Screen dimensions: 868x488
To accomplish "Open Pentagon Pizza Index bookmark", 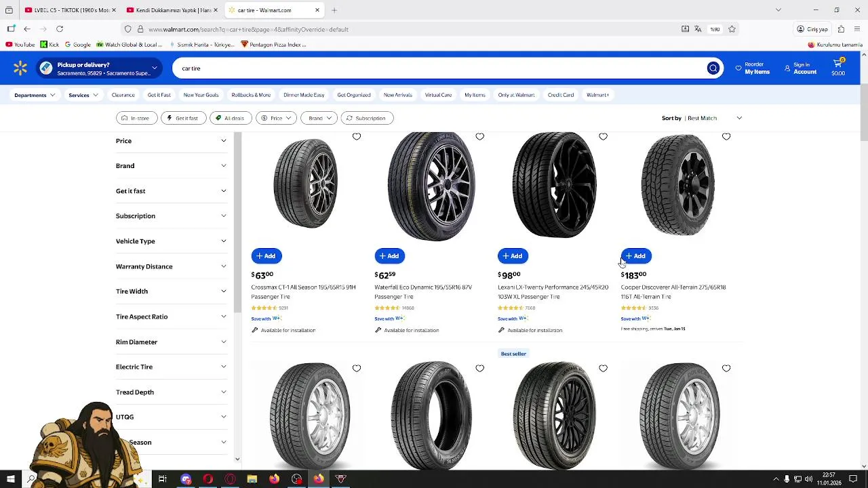I will 274,45.
